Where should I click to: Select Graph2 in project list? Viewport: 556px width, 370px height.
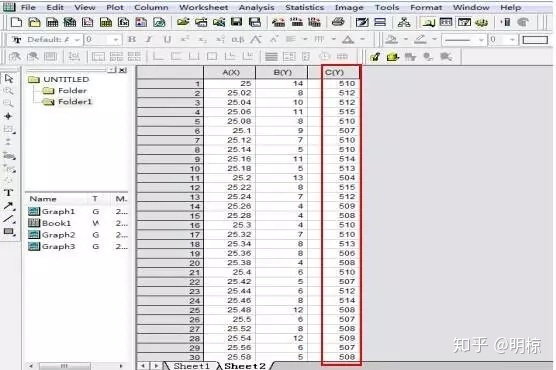[59, 235]
